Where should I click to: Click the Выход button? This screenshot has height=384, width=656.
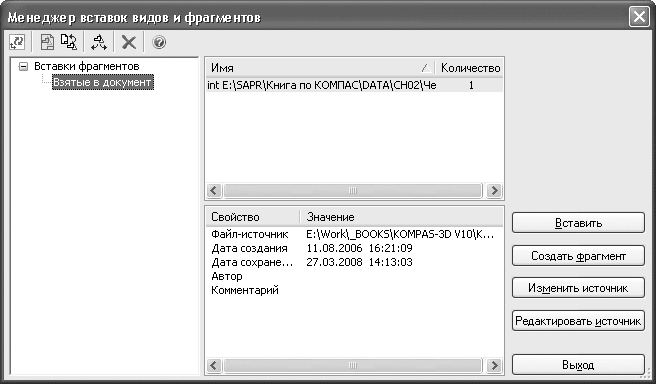pyautogui.click(x=578, y=365)
